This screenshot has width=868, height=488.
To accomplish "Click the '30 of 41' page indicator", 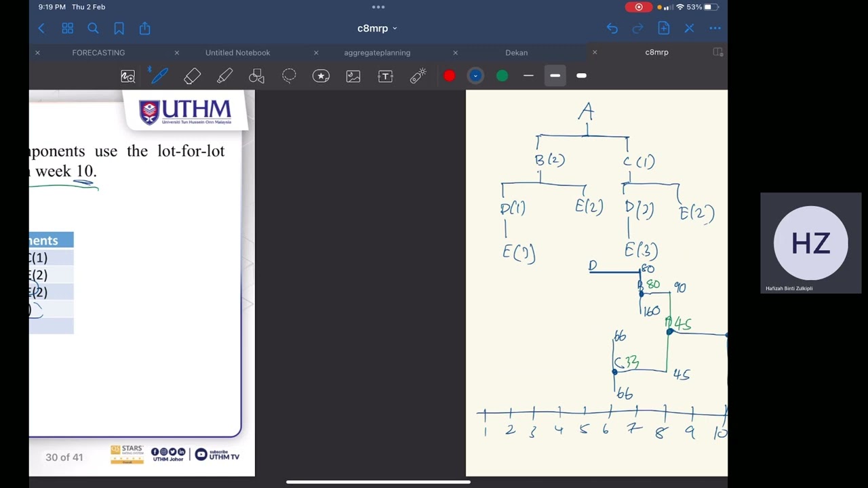I will (64, 457).
